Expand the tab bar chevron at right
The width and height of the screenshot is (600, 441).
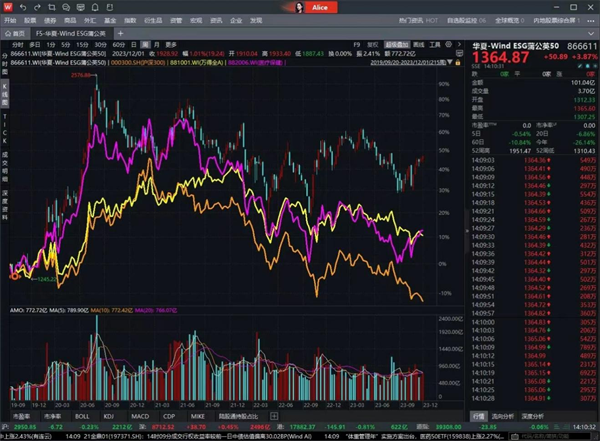tap(591, 34)
